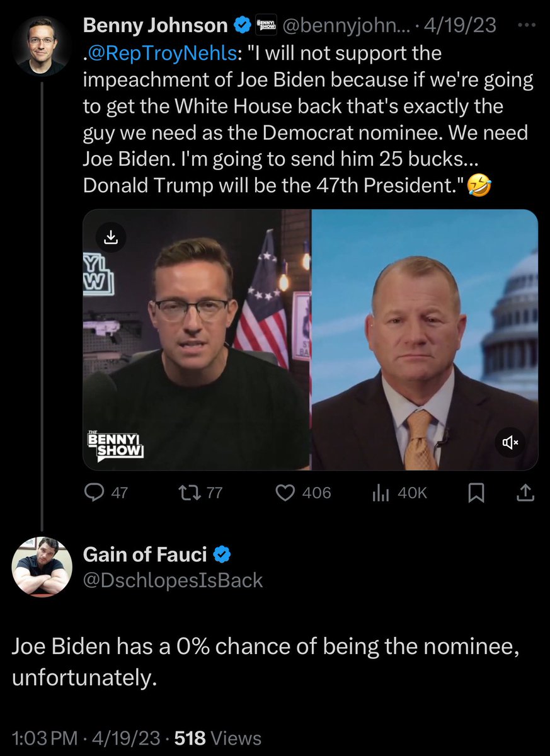Open the 518 Views count

coord(217,738)
